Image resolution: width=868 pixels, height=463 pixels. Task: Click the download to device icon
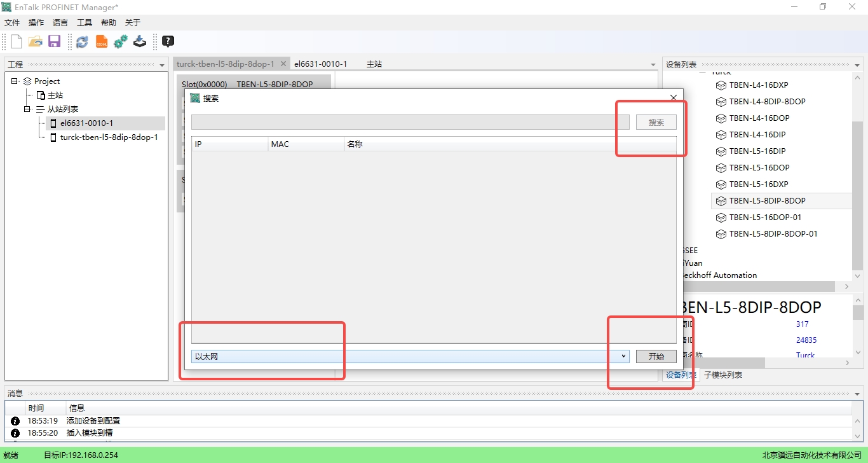tap(140, 42)
